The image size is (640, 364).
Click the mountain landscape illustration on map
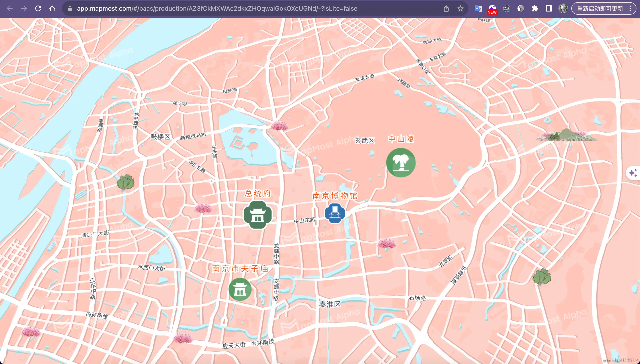click(567, 135)
